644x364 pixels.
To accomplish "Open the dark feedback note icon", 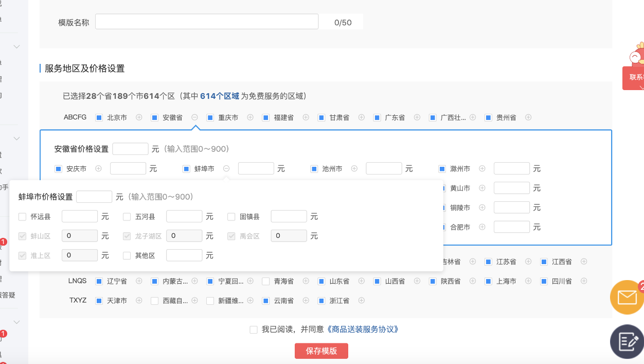I will coord(627,342).
